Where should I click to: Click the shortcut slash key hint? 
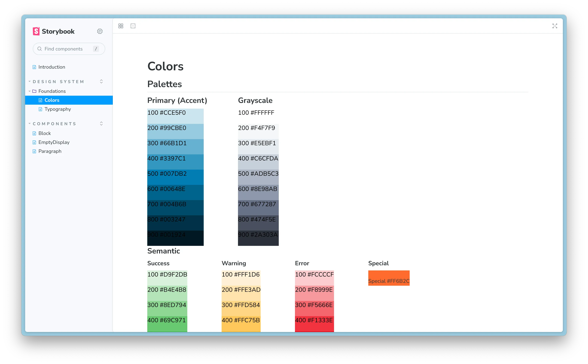96,48
